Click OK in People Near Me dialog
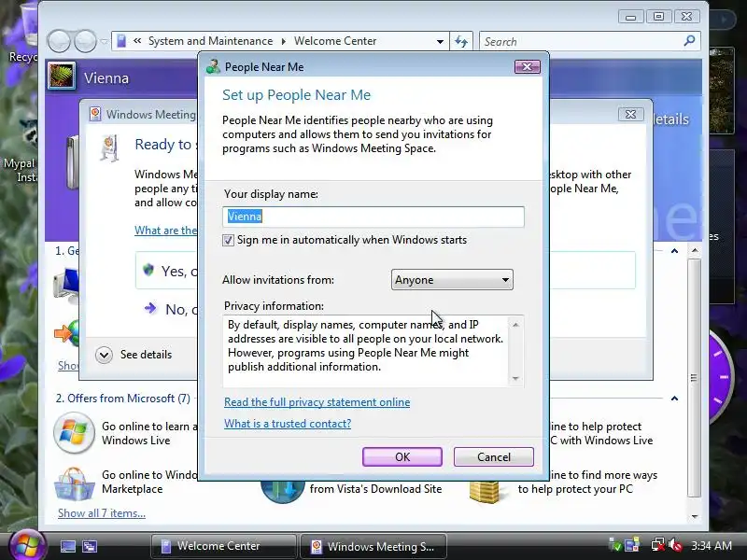This screenshot has height=560, width=747. coord(402,456)
